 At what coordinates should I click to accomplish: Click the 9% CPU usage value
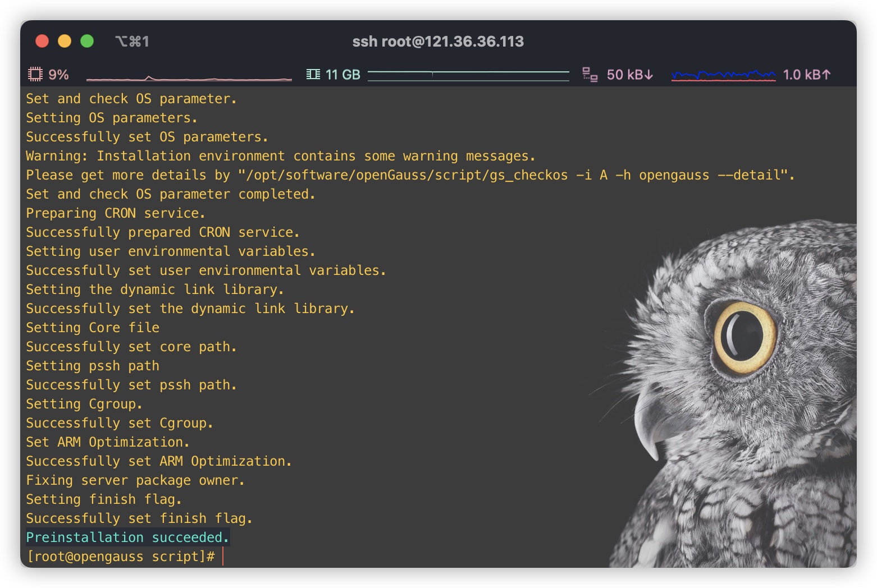point(58,75)
